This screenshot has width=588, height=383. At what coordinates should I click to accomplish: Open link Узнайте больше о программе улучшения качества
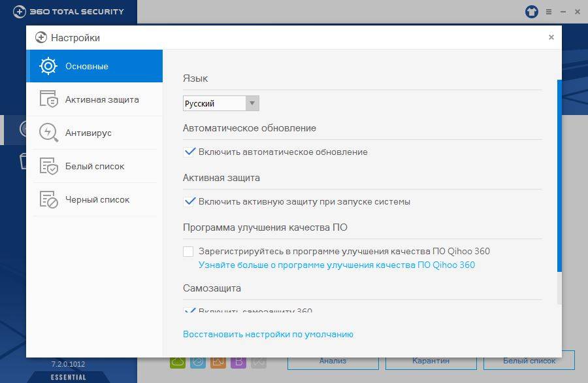click(x=336, y=265)
